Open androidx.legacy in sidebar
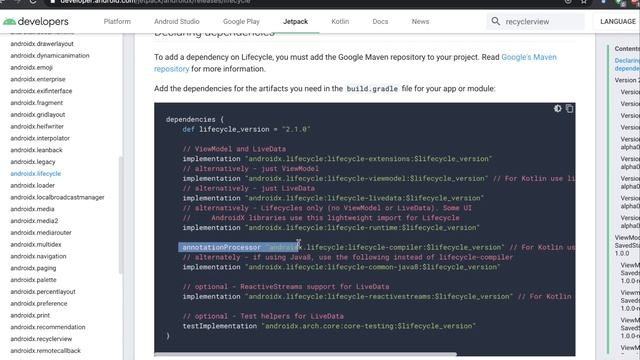640x360 pixels. 33,162
